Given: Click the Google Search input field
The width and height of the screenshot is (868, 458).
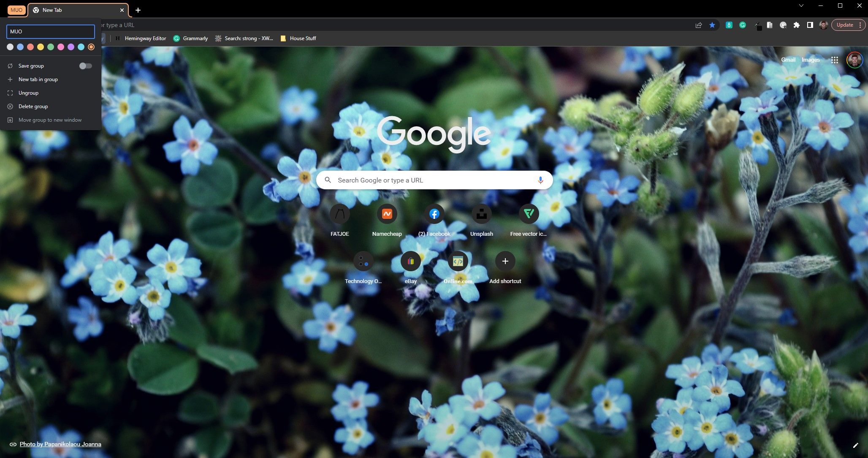Looking at the screenshot, I should point(434,180).
